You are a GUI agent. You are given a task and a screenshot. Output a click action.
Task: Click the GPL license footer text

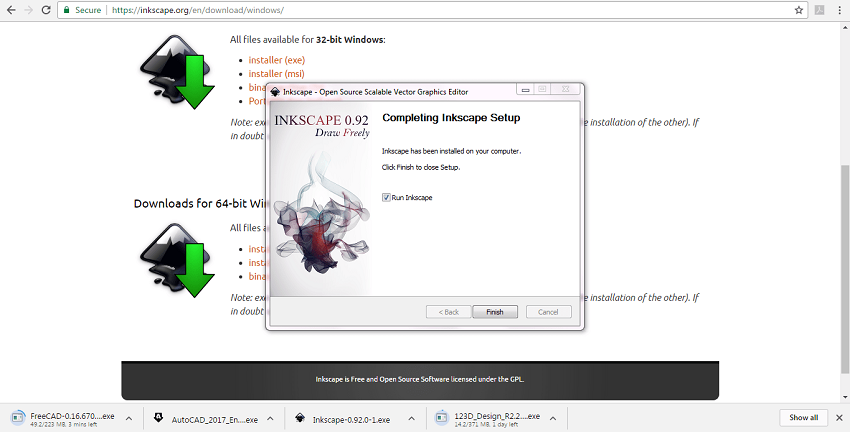(420, 379)
